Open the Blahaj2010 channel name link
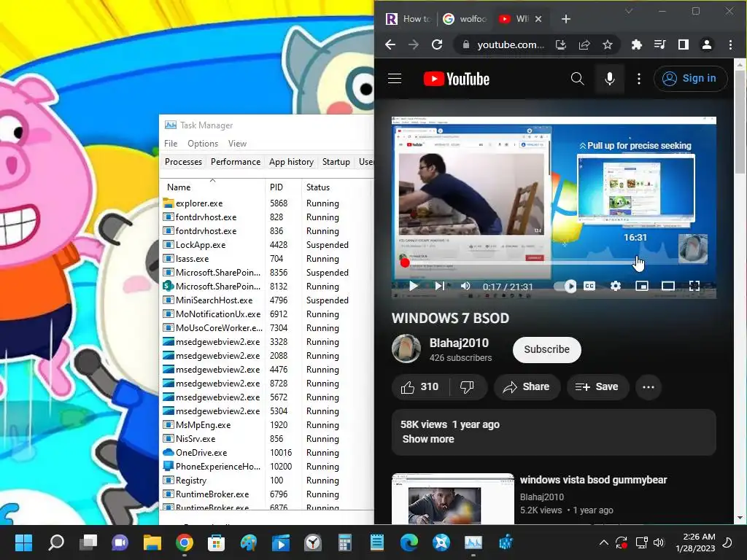 point(459,343)
